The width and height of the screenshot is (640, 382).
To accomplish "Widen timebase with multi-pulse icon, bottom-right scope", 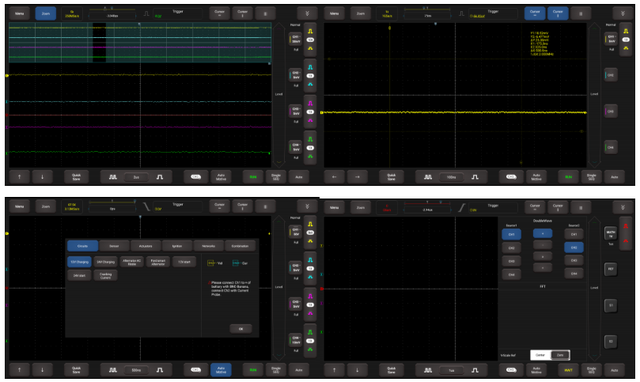I will [428, 370].
